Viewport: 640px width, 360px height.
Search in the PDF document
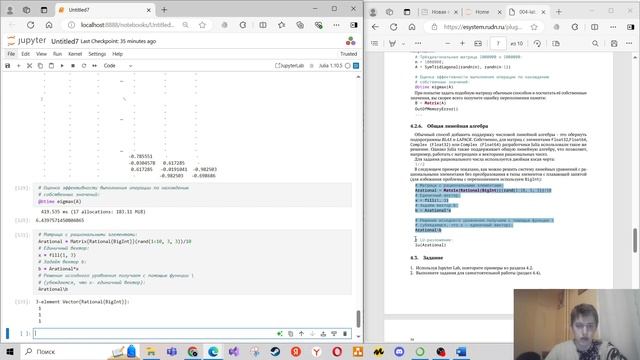pos(596,43)
